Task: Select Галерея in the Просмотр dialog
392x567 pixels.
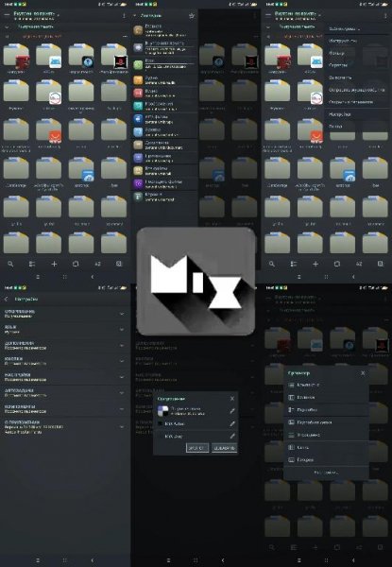Action: coord(326,460)
